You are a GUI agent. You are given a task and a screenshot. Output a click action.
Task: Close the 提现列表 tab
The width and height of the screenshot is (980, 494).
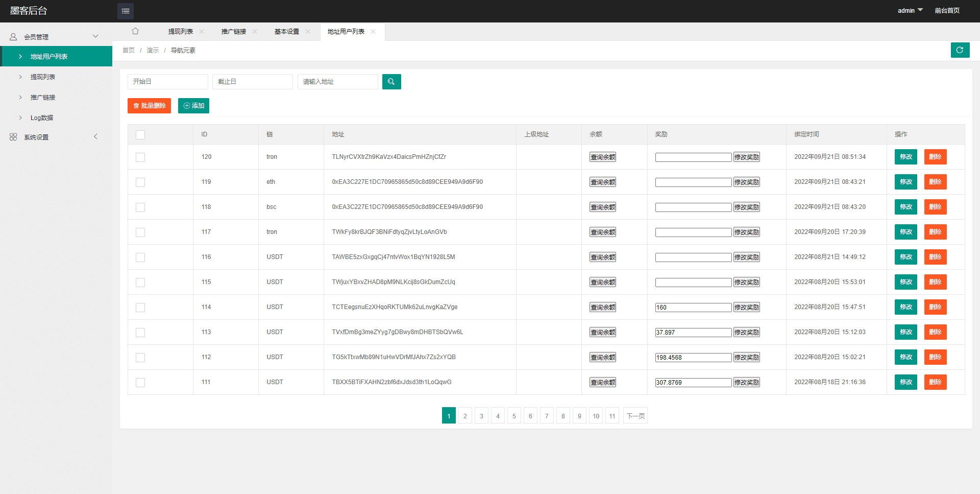[x=202, y=32]
